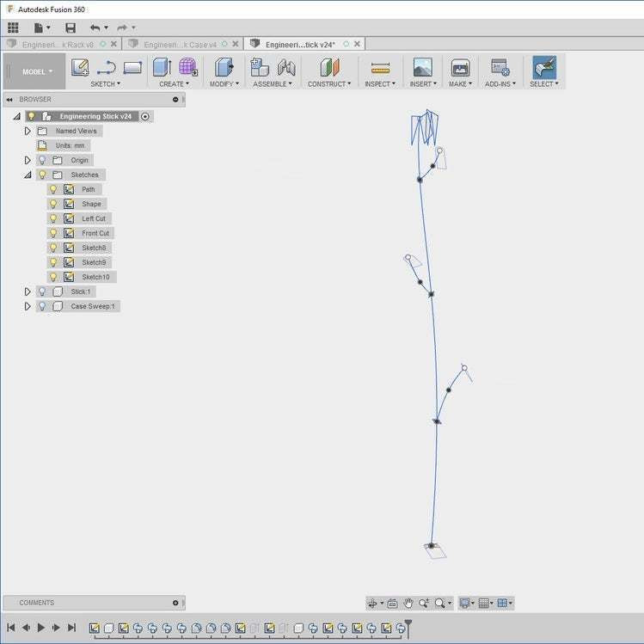Viewport: 644px width, 644px height.
Task: Show the Stick:1 component via lightbulb
Action: coord(41,291)
